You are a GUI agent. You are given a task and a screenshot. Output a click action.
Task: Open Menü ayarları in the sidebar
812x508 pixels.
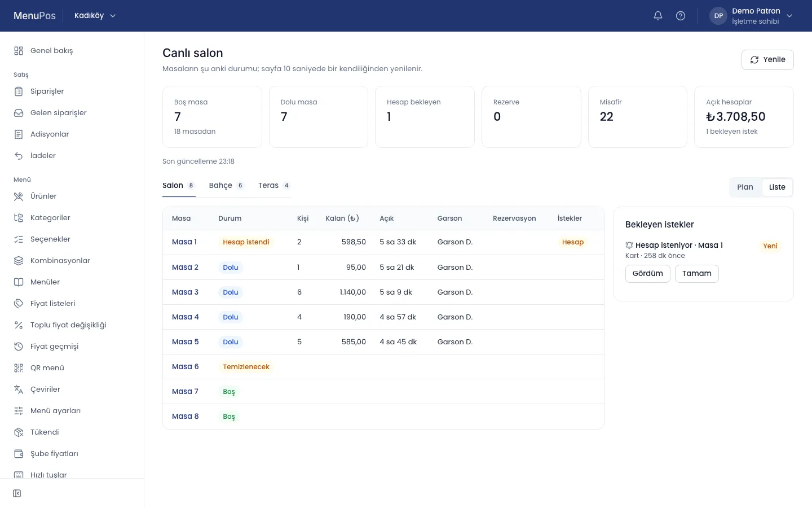click(x=72, y=411)
